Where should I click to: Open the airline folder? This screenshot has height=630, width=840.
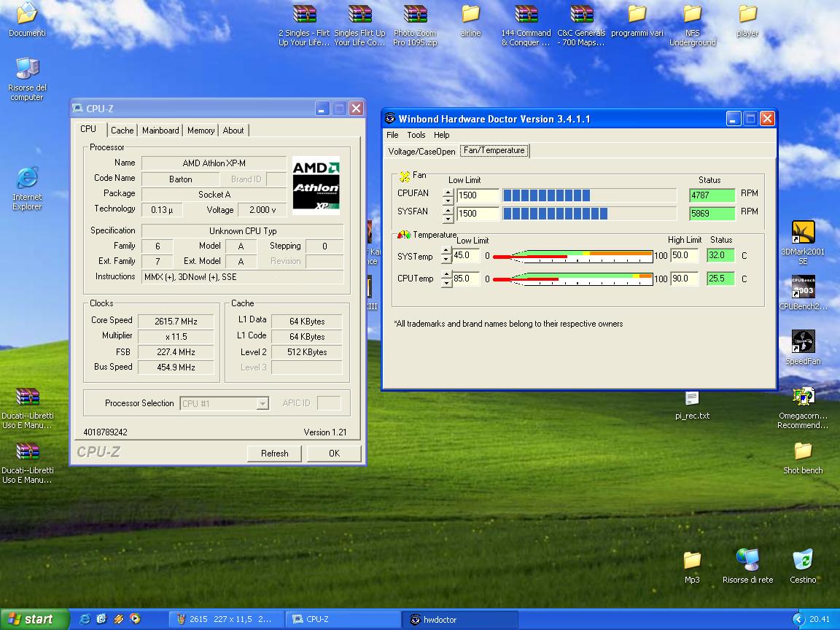tap(470, 20)
